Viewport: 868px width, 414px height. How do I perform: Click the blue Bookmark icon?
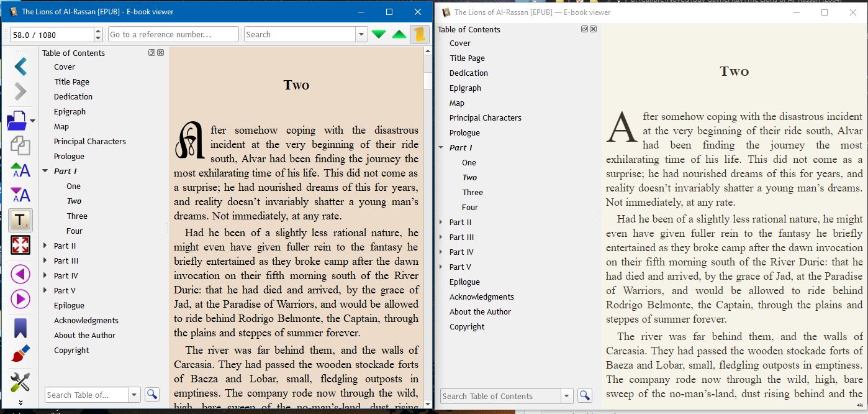(x=20, y=328)
